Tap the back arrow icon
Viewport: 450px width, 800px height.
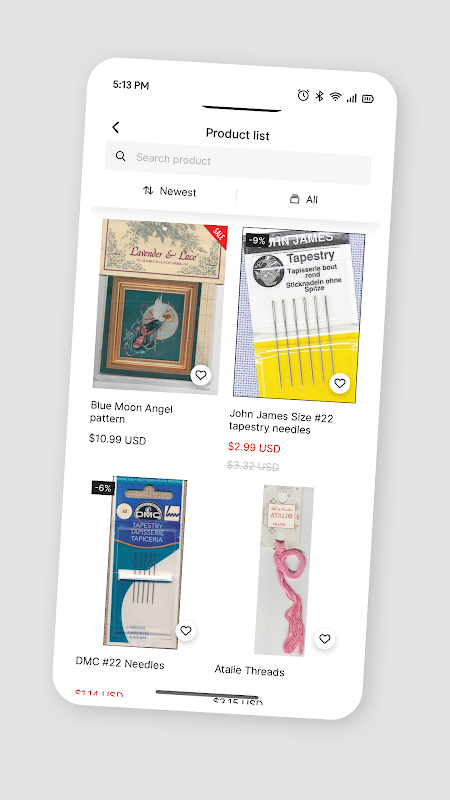[116, 127]
